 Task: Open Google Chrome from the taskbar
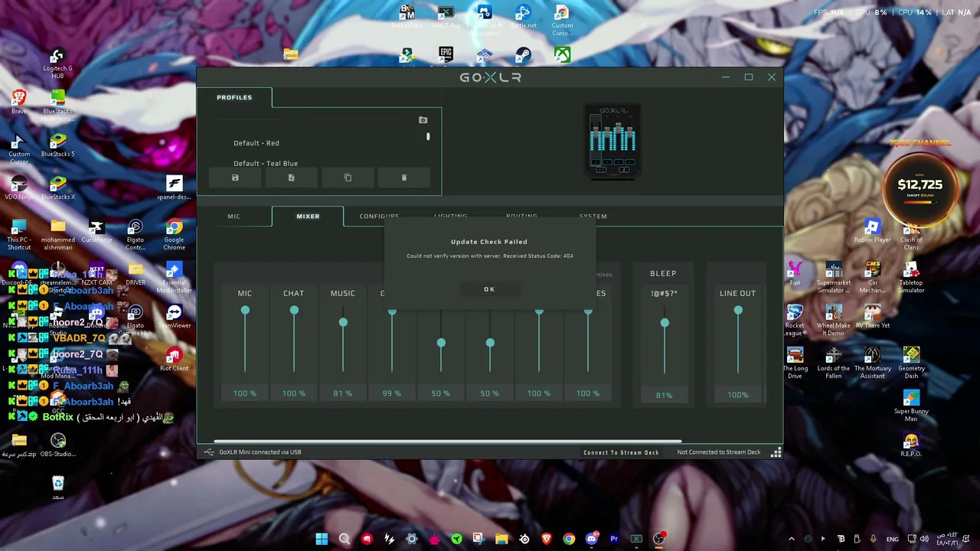coord(569,539)
